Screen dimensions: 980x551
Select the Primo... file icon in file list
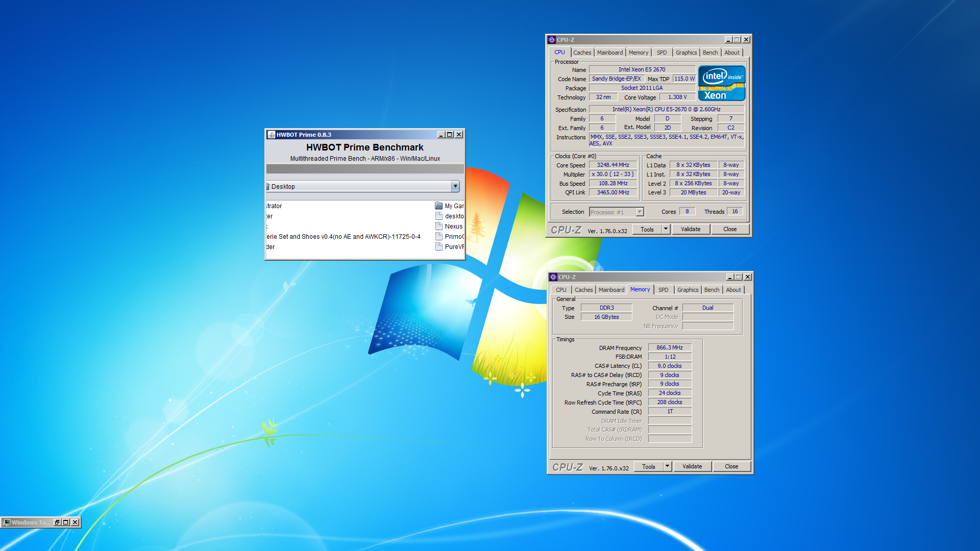438,236
